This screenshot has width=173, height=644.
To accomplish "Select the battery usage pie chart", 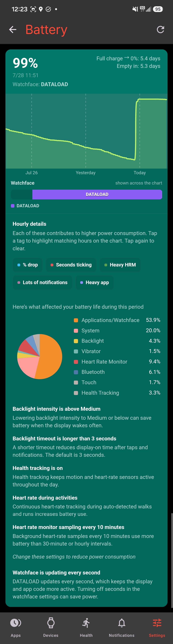I will (39, 356).
